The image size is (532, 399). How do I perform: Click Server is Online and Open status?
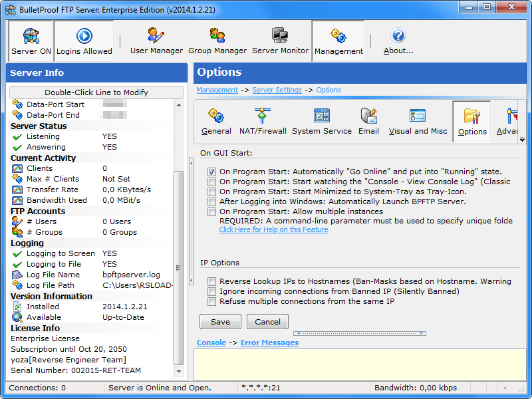coord(160,388)
